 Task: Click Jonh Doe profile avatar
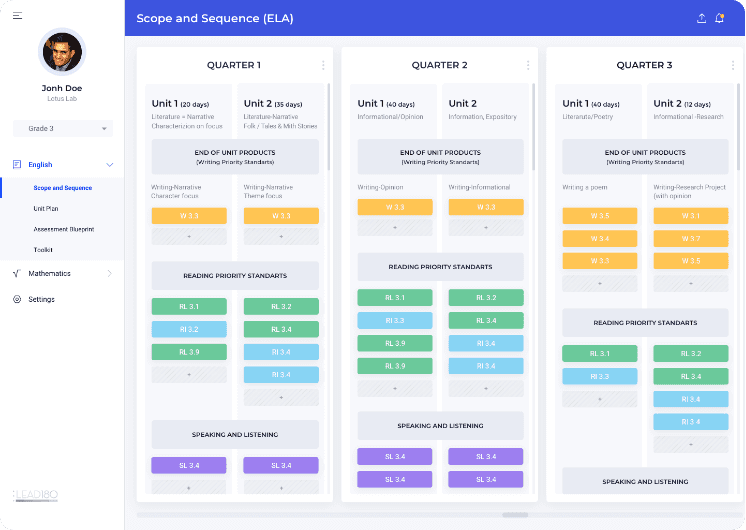pyautogui.click(x=62, y=52)
